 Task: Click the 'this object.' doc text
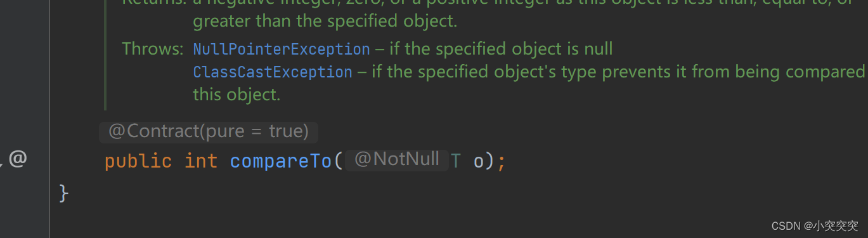coord(236,95)
